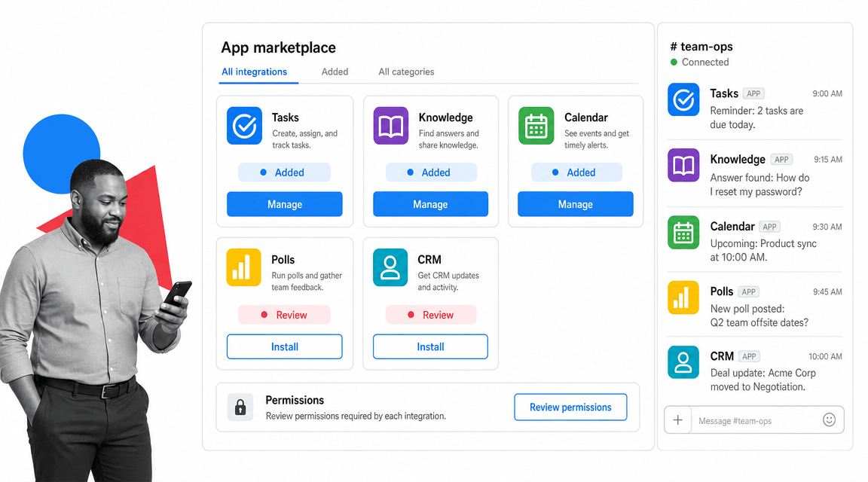Image resolution: width=868 pixels, height=482 pixels.
Task: Click the Polls bar chart icon in marketplace
Action: click(243, 267)
